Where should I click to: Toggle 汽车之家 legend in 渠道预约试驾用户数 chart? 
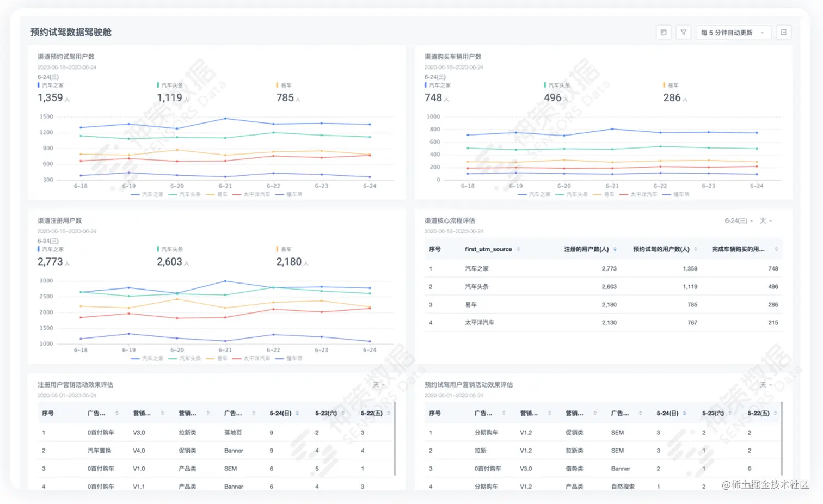(147, 194)
